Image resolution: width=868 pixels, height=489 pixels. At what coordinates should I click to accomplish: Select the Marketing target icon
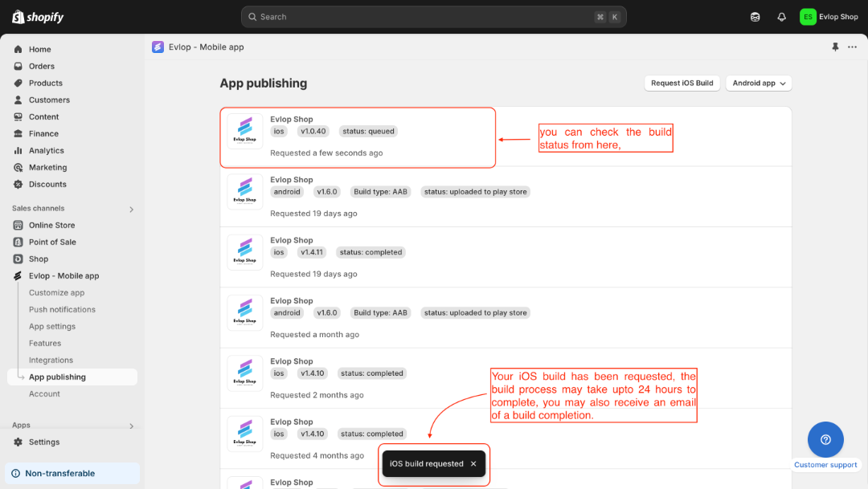[18, 168]
